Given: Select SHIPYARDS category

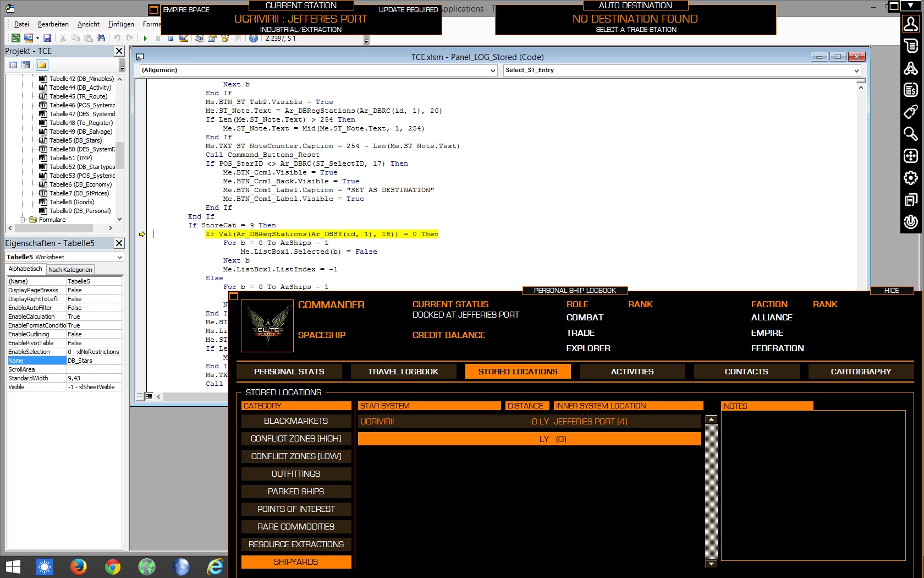Looking at the screenshot, I should [296, 562].
